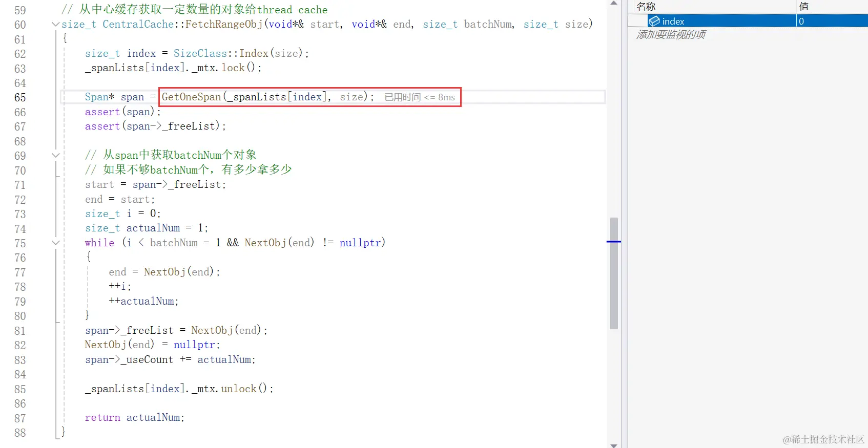Click the 名称 column header
The image size is (868, 448).
[646, 6]
